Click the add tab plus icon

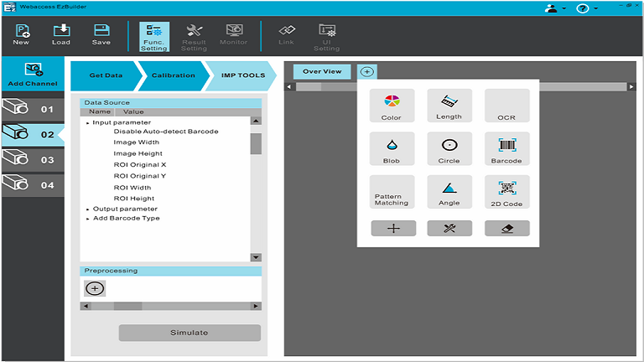tap(366, 72)
